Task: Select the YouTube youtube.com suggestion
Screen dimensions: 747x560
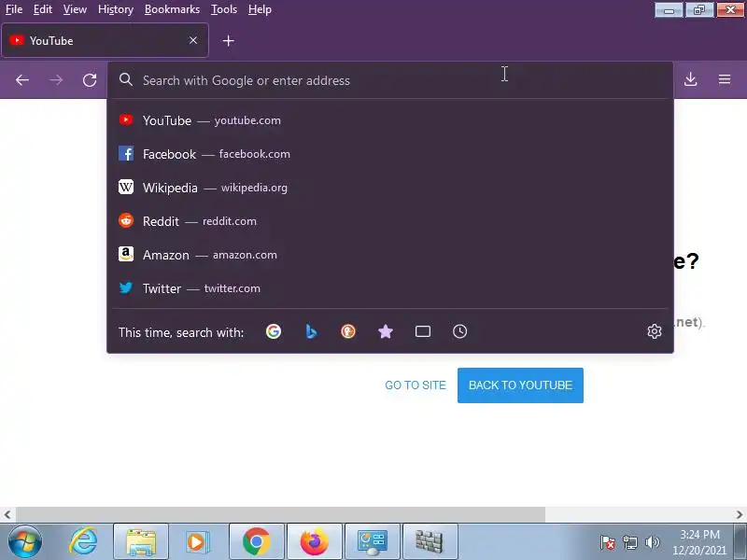Action: [390, 120]
